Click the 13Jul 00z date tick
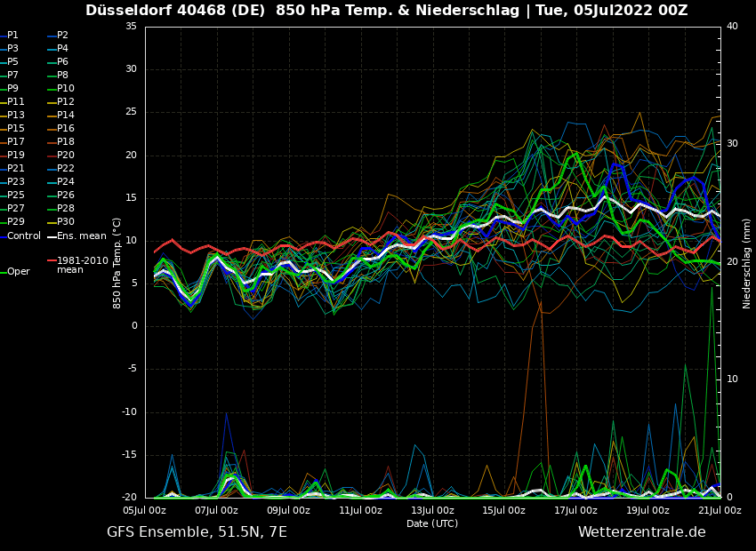756x551 pixels. pos(432,511)
